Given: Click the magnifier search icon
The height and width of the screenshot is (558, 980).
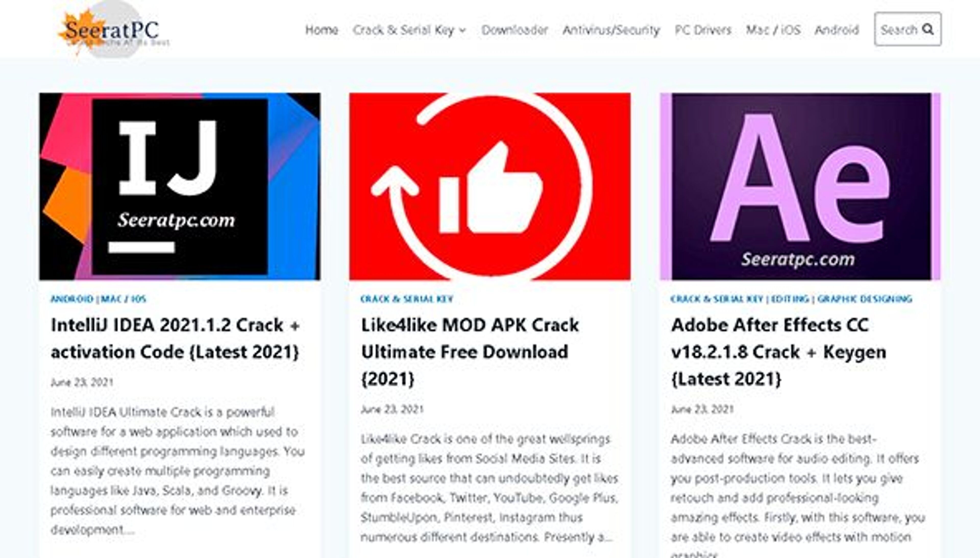Looking at the screenshot, I should click(927, 29).
